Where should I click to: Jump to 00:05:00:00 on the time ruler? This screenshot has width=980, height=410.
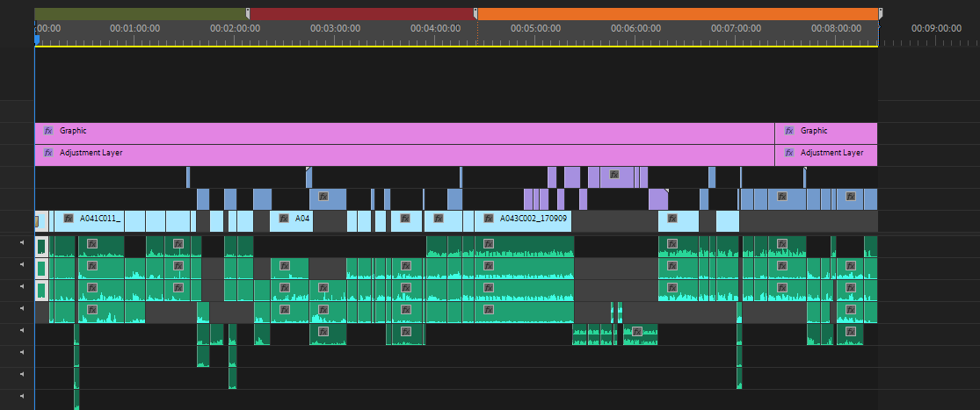click(x=535, y=29)
